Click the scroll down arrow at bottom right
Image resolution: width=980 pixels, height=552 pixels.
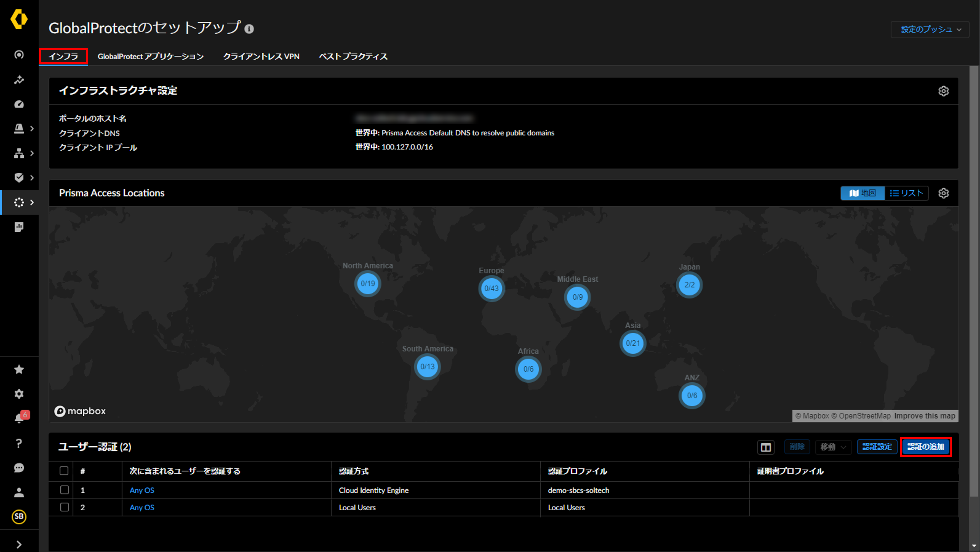pyautogui.click(x=974, y=546)
